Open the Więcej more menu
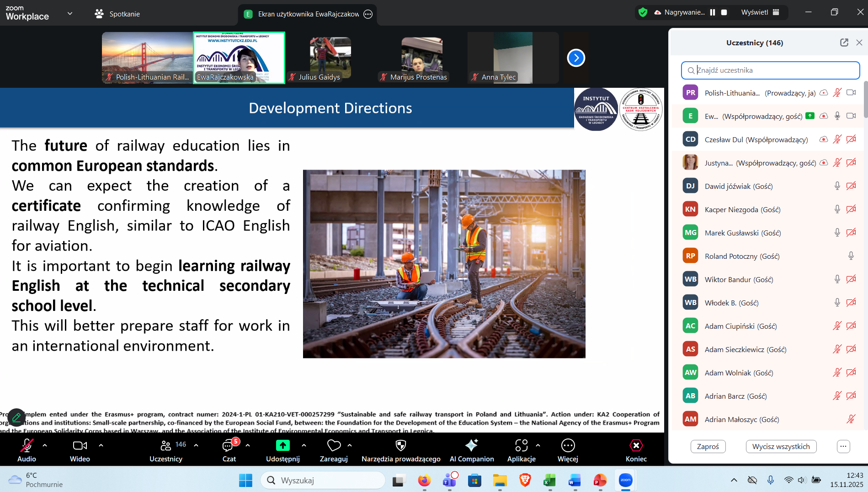The width and height of the screenshot is (868, 492). pyautogui.click(x=568, y=446)
